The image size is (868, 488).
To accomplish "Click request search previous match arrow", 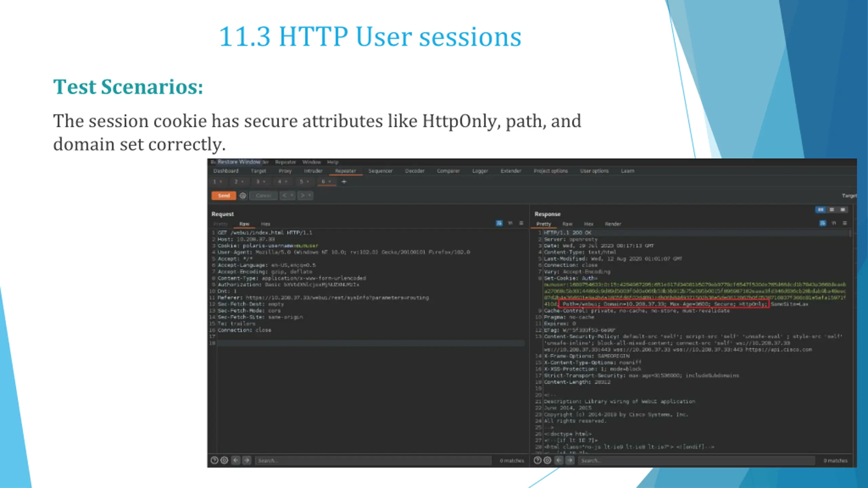I will pos(236,460).
